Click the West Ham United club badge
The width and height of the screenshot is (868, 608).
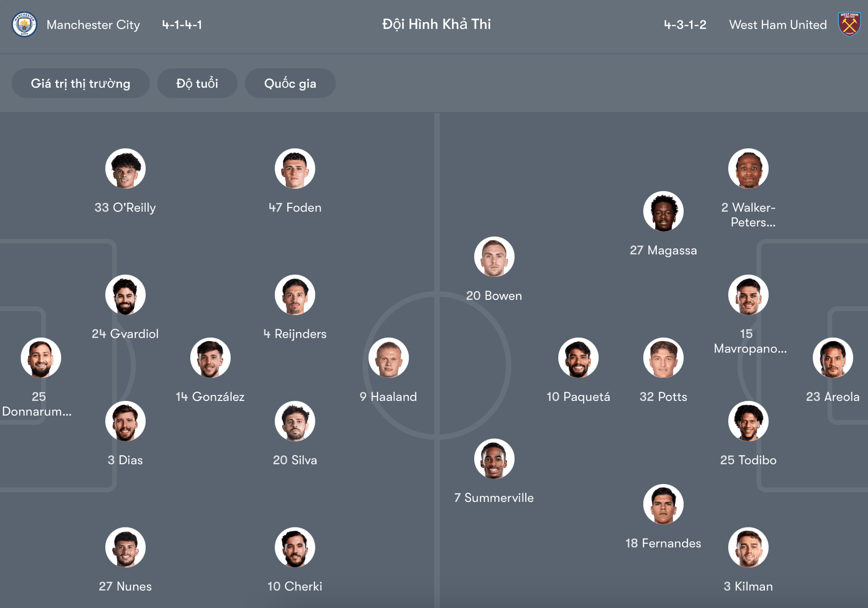pyautogui.click(x=849, y=22)
